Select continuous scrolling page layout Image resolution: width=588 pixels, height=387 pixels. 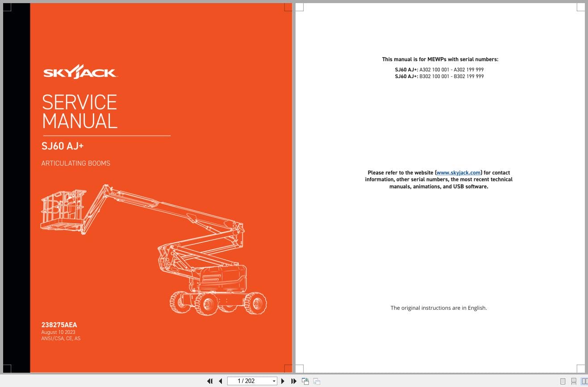click(574, 381)
